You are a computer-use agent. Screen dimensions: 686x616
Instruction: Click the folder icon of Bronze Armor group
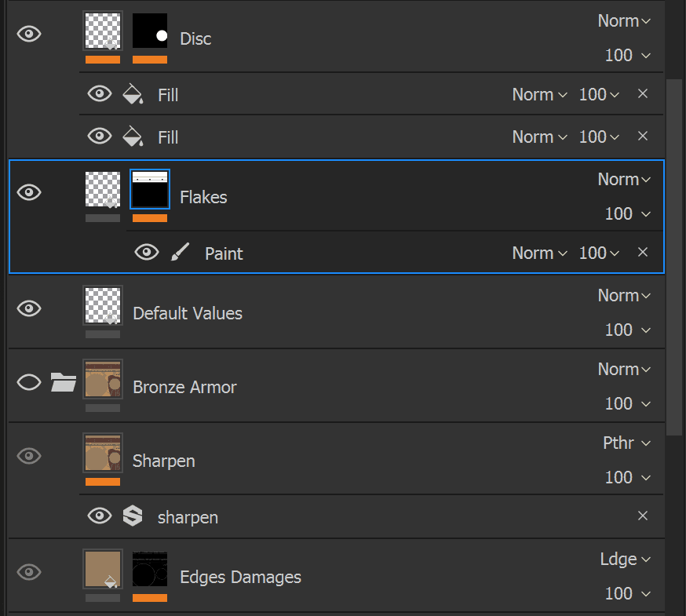pos(64,382)
